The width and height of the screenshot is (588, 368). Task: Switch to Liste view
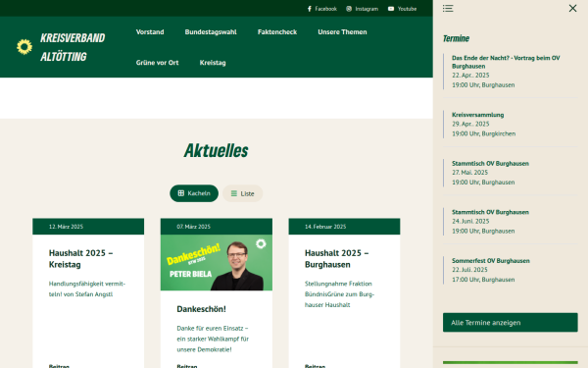click(243, 193)
